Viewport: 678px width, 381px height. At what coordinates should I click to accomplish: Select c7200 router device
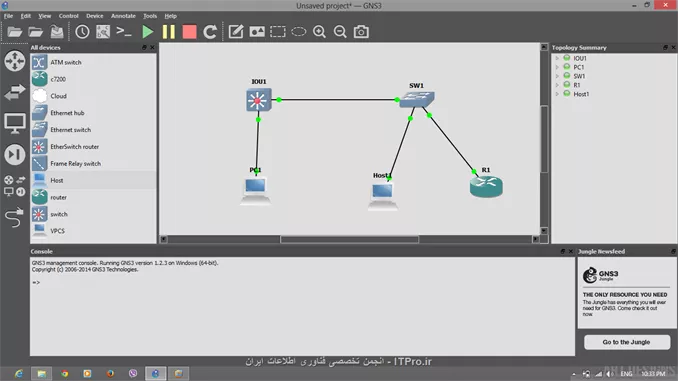[x=93, y=79]
